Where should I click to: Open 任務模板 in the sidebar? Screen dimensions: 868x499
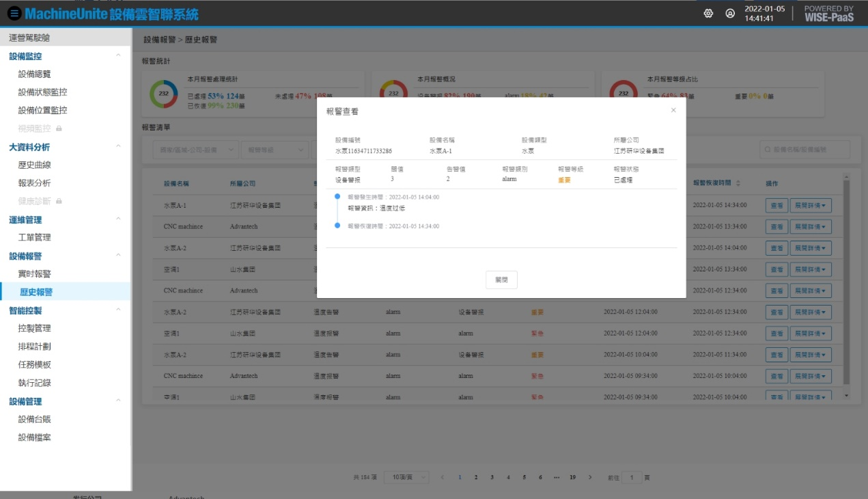click(x=35, y=364)
